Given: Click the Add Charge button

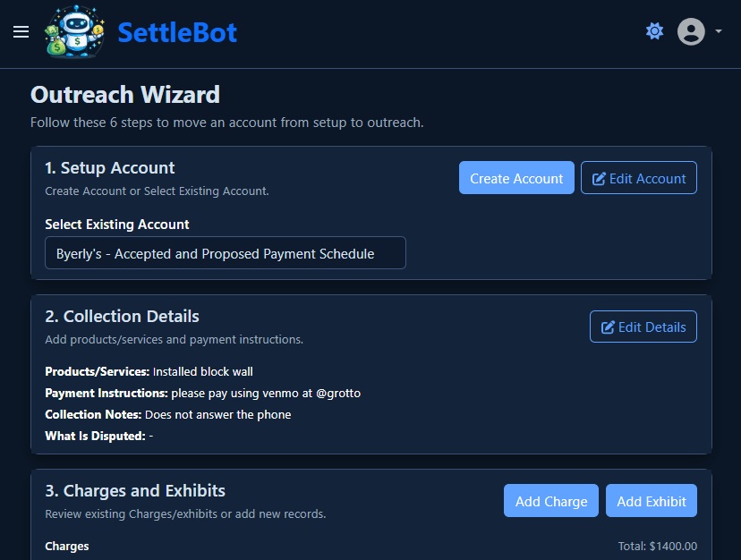Looking at the screenshot, I should (x=550, y=500).
